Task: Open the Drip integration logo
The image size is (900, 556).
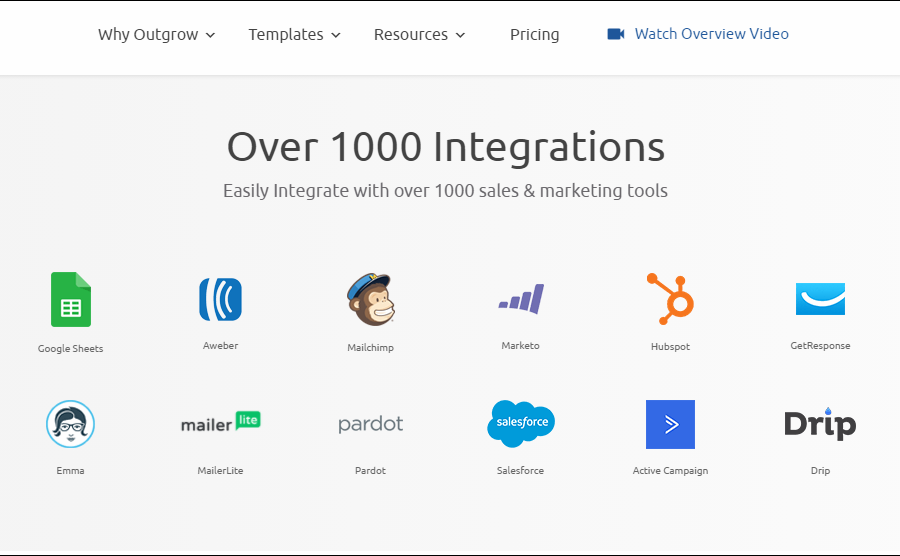Action: point(820,424)
